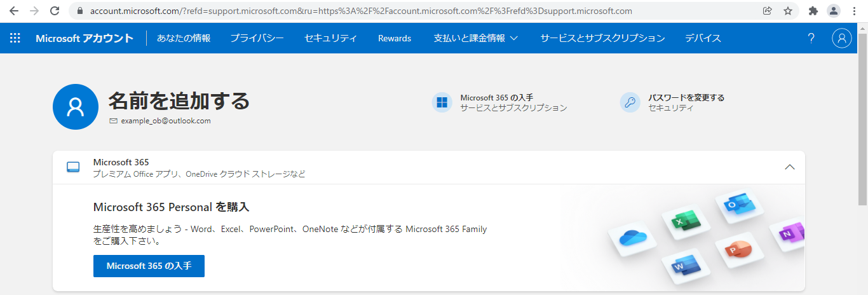
Task: Open the あなたの情報 tab
Action: click(184, 38)
